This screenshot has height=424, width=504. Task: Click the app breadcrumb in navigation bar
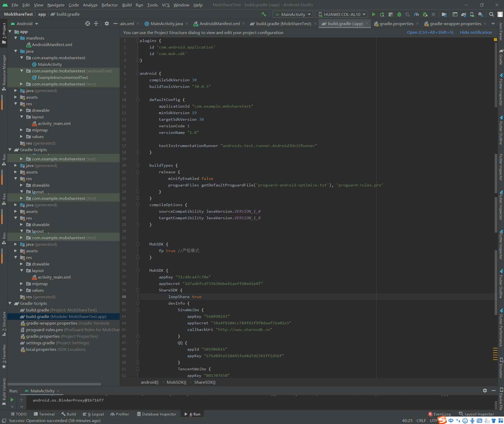[x=42, y=14]
